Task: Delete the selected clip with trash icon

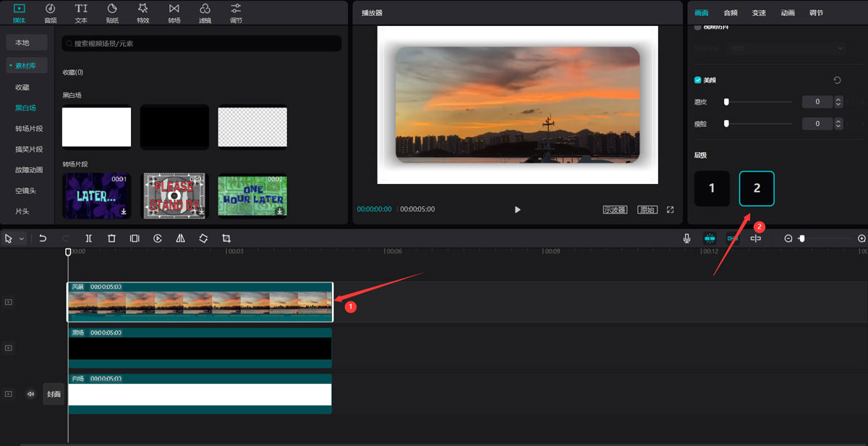Action: (111, 238)
